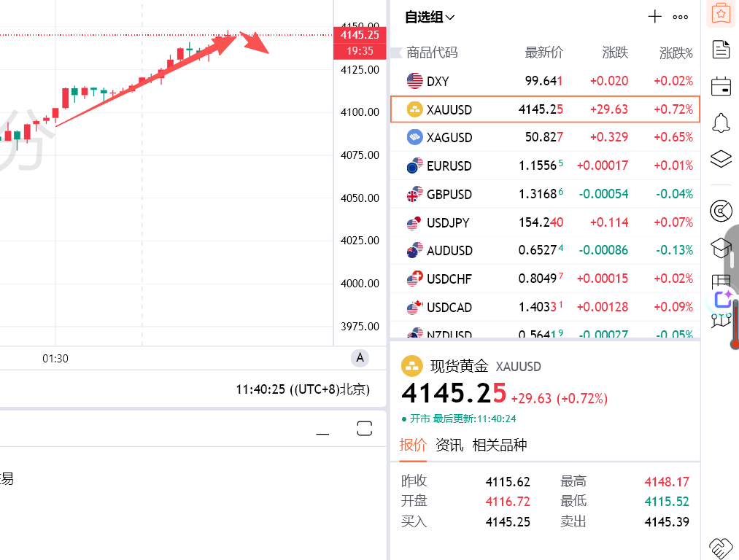Select the highlighted watchlist star icon
The height and width of the screenshot is (560, 739).
click(721, 12)
